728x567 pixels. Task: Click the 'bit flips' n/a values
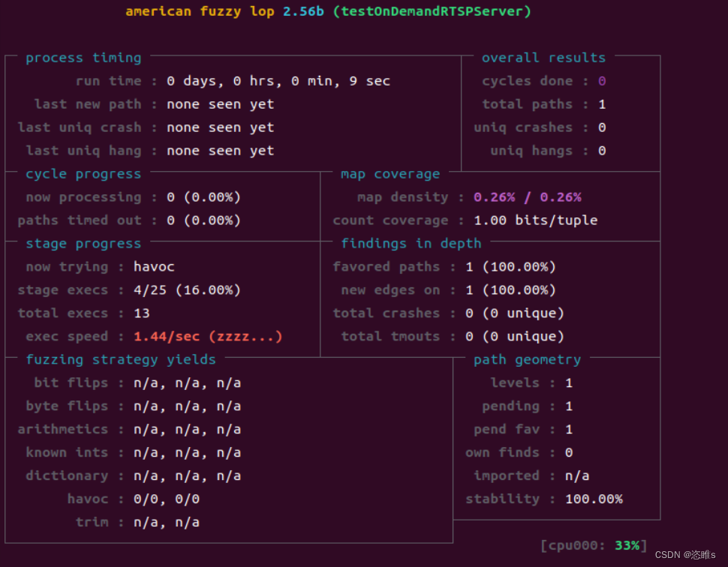point(187,383)
